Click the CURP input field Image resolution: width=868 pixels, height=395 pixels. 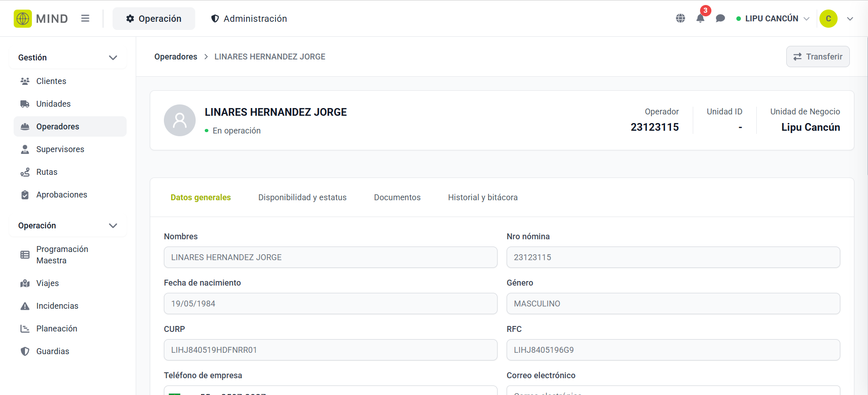(330, 350)
